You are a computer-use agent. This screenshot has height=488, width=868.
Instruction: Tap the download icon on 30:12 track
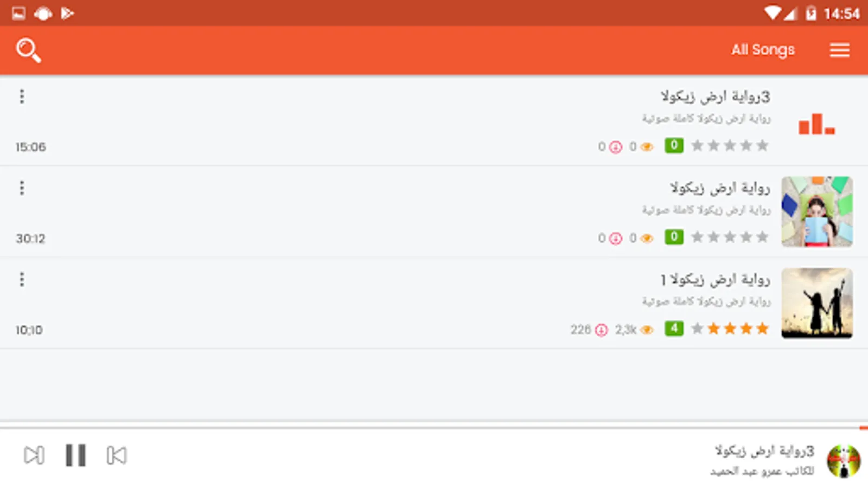point(616,238)
